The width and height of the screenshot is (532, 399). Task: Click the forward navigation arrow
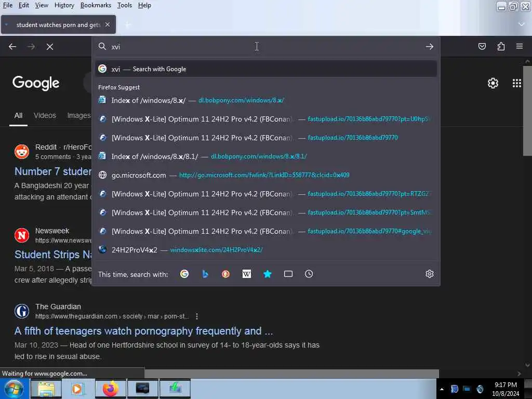(x=31, y=46)
